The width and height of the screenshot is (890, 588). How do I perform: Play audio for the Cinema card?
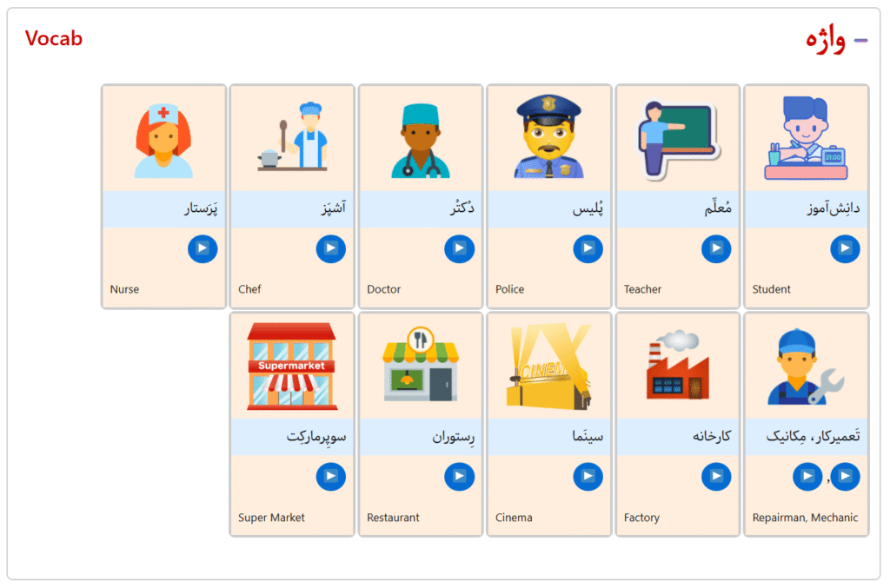pyautogui.click(x=588, y=477)
